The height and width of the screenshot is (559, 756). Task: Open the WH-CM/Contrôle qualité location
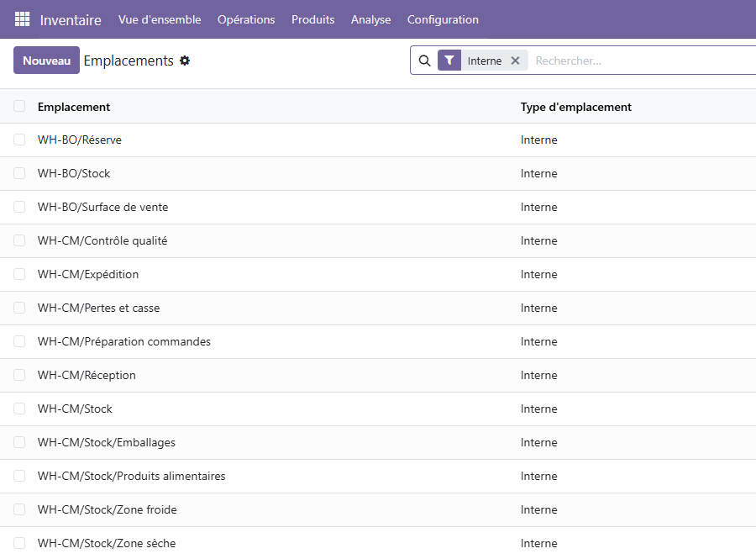coord(102,240)
